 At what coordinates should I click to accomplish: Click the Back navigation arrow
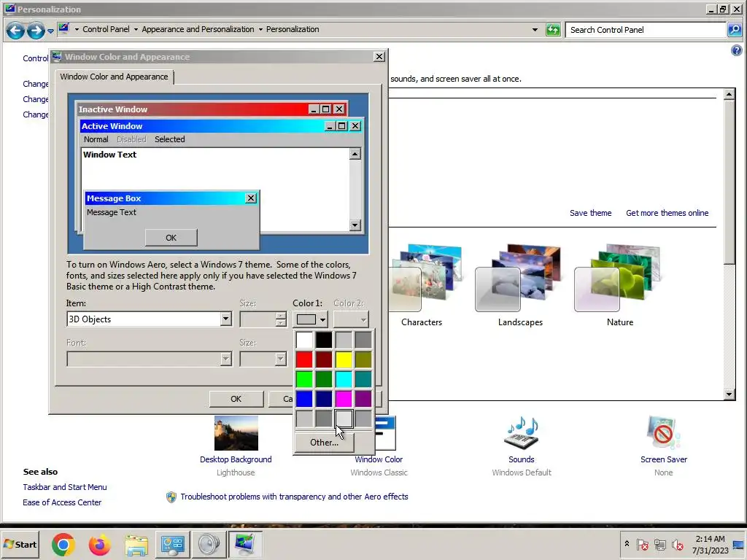[x=15, y=31]
